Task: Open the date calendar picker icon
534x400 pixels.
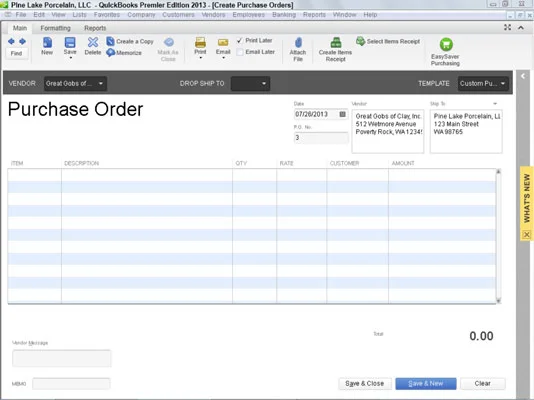Action: click(343, 114)
